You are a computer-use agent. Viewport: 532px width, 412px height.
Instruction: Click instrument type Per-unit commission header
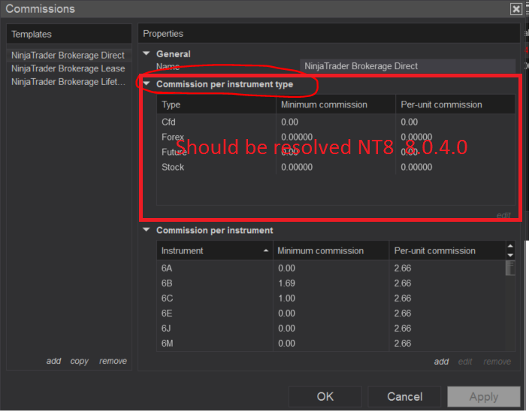(455, 105)
